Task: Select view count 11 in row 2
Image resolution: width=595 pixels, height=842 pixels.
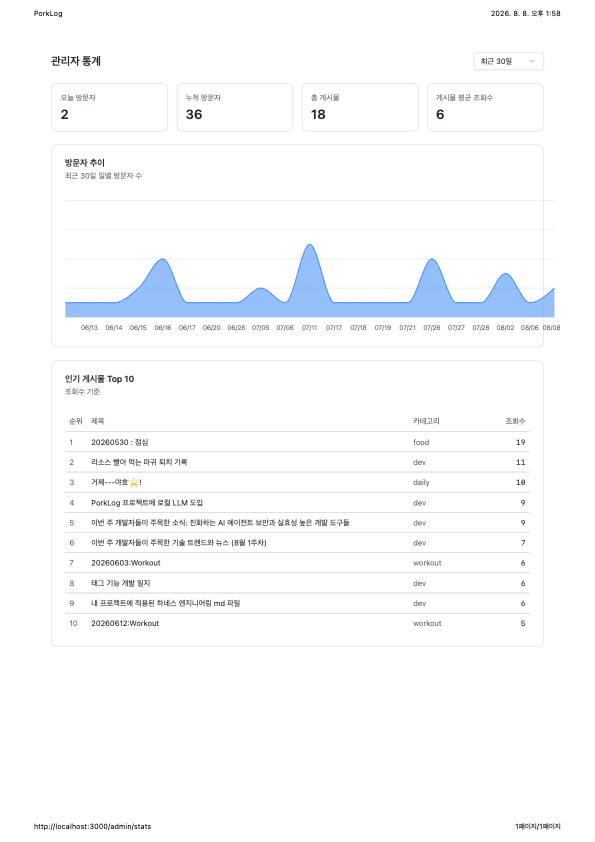Action: [x=520, y=462]
